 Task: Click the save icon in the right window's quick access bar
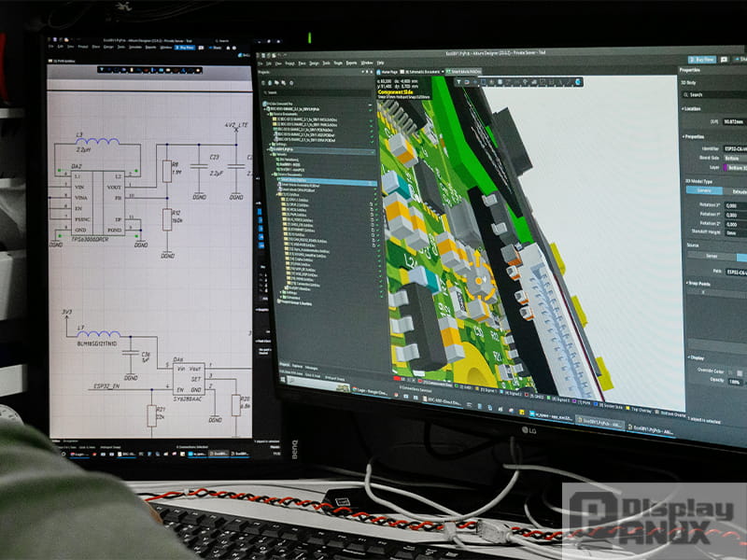pyautogui.click(x=263, y=55)
